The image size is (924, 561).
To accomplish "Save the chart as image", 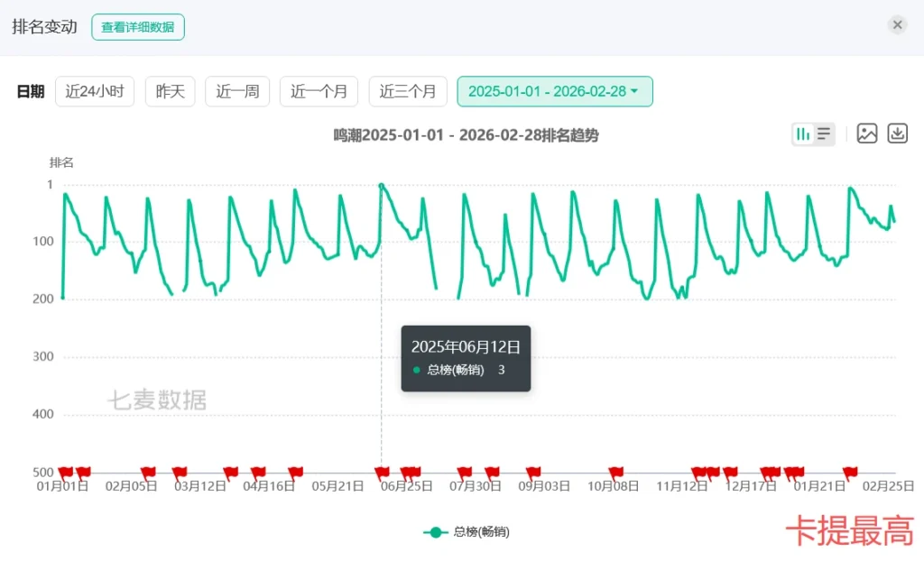I will [x=867, y=133].
